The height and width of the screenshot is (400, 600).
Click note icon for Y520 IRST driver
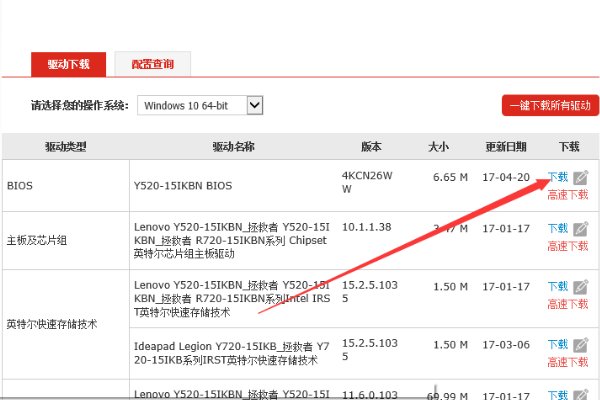581,288
